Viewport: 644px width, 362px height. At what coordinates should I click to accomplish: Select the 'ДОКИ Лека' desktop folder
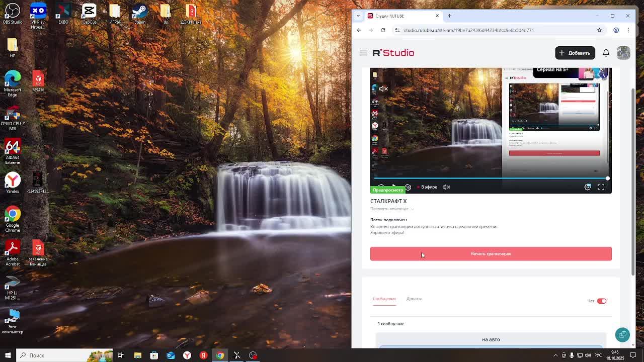pos(191,14)
